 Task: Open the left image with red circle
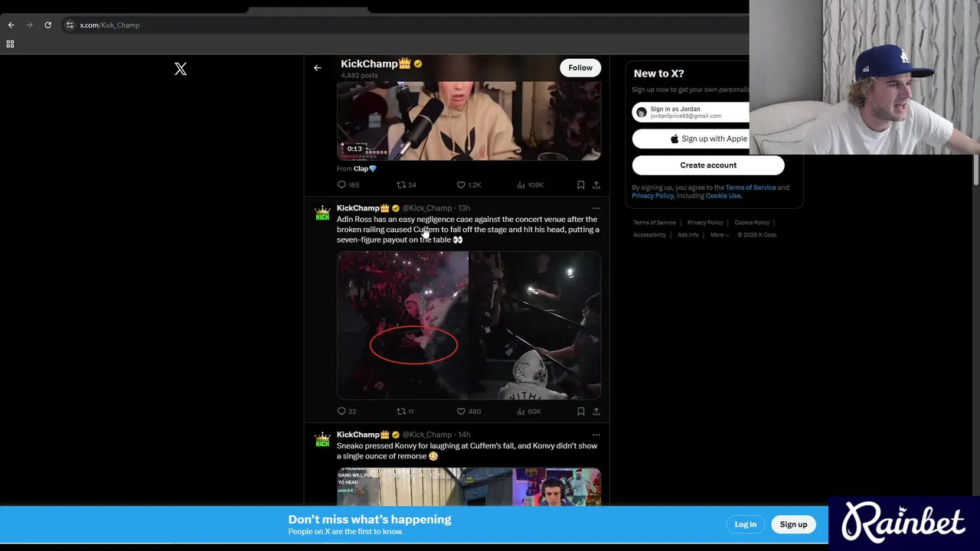pyautogui.click(x=403, y=325)
